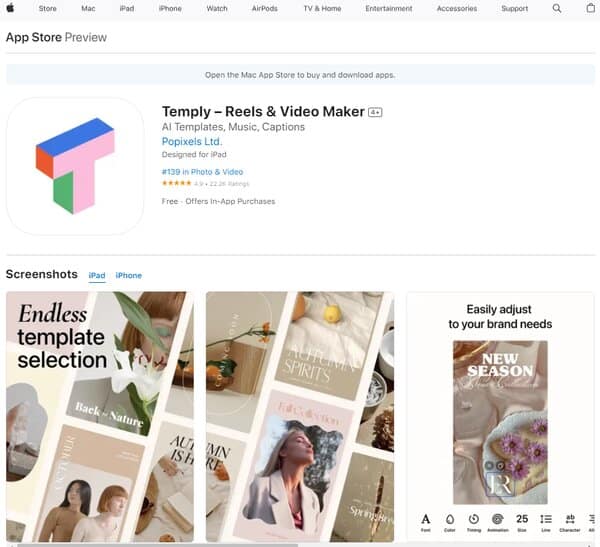Image resolution: width=600 pixels, height=547 pixels.
Task: Open the iPhone navigation item
Action: pyautogui.click(x=170, y=8)
